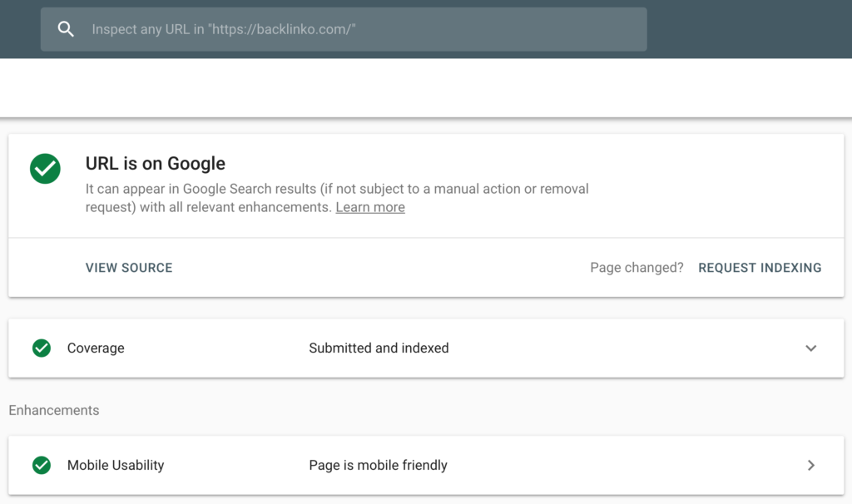This screenshot has height=504, width=852.
Task: Click the green check icon next to Coverage
Action: point(42,348)
